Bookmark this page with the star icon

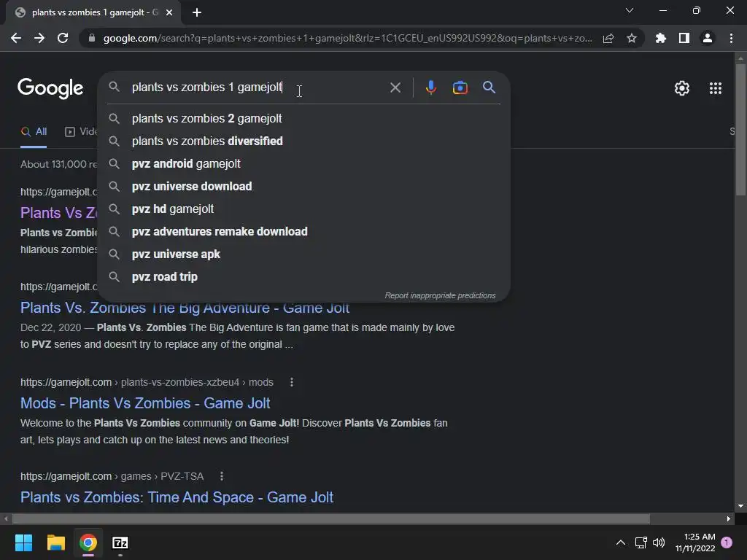(x=632, y=38)
